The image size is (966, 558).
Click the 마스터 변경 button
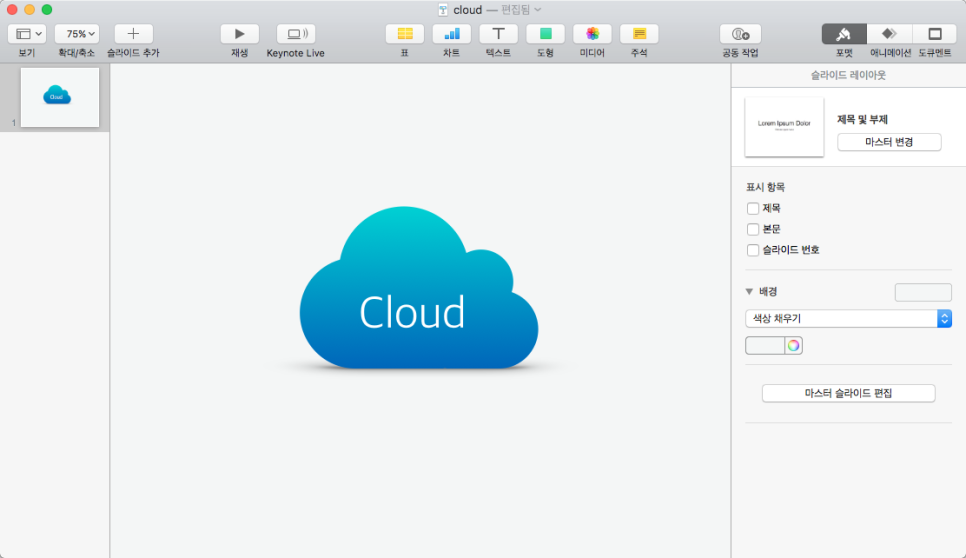(889, 142)
